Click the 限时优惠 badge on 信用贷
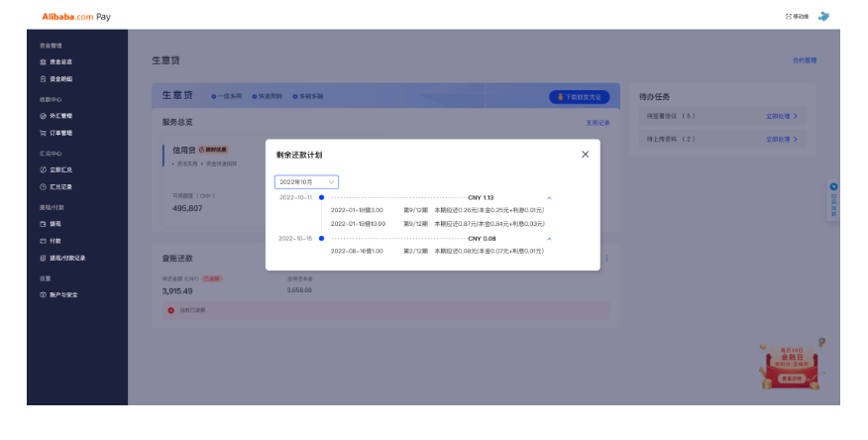This screenshot has height=440, width=868. (x=213, y=150)
